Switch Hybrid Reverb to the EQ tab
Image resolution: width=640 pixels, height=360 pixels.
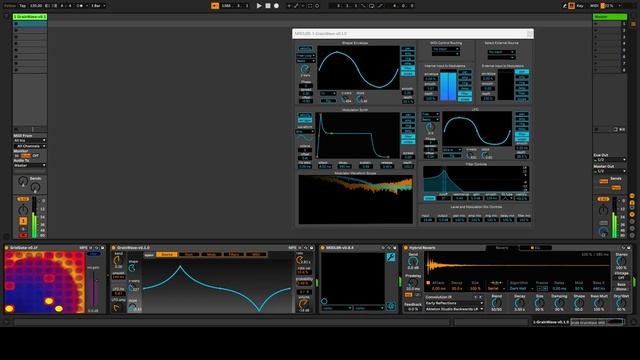click(x=536, y=248)
